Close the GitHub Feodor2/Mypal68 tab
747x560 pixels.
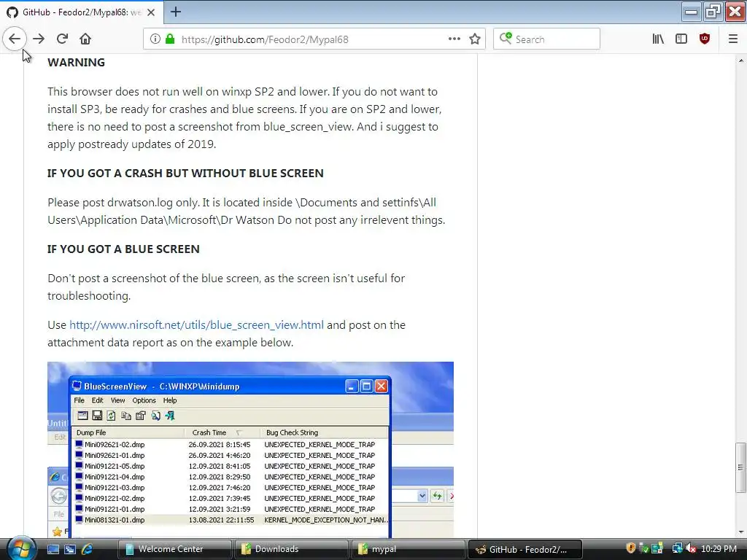coord(151,12)
